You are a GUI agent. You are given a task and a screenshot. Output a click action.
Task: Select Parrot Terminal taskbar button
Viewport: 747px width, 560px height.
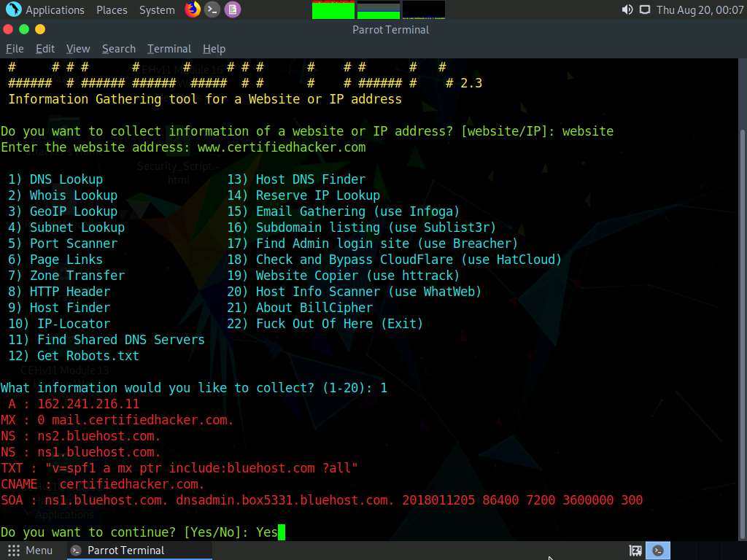pyautogui.click(x=138, y=551)
